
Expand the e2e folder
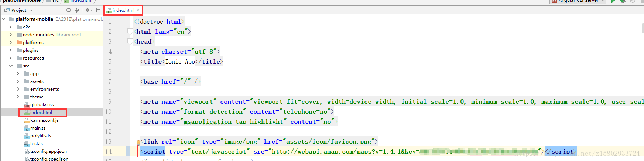10,27
